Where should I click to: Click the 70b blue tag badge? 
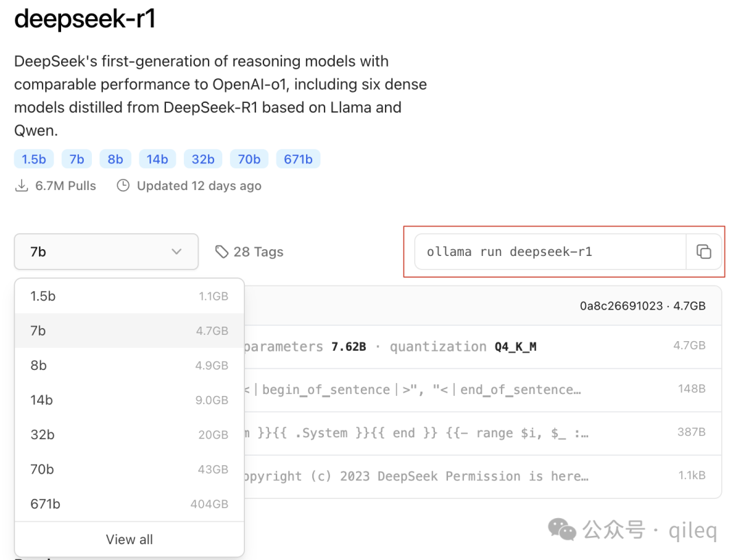coord(249,159)
